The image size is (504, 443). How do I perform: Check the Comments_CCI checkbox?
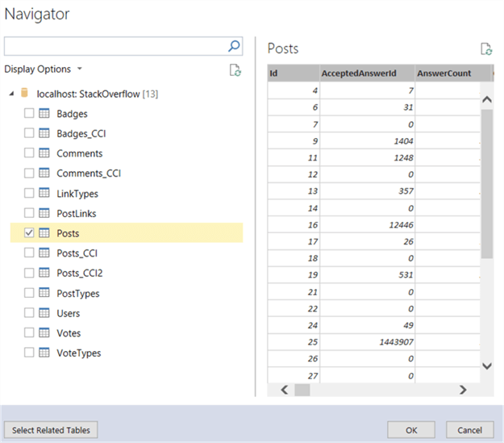click(x=29, y=173)
